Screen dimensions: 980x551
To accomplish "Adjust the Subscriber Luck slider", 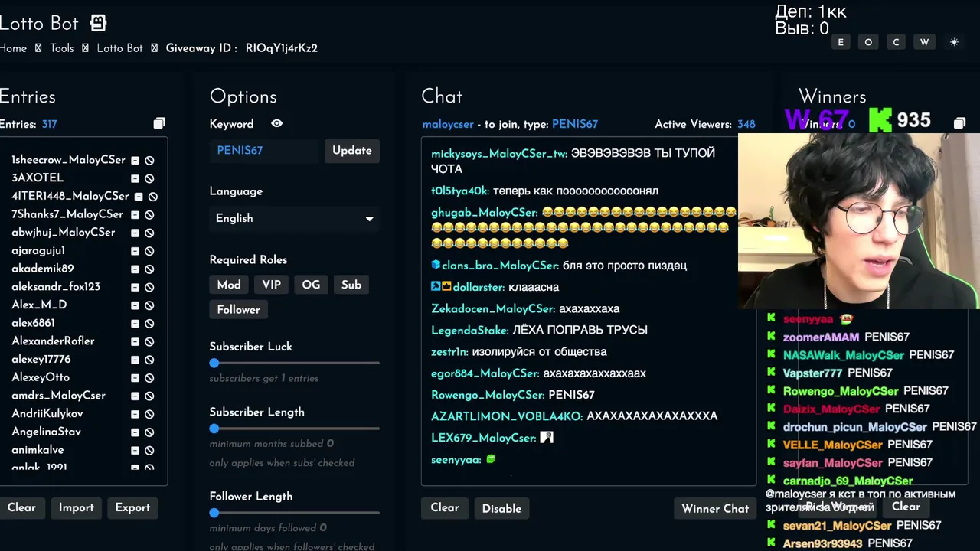I will coord(294,363).
